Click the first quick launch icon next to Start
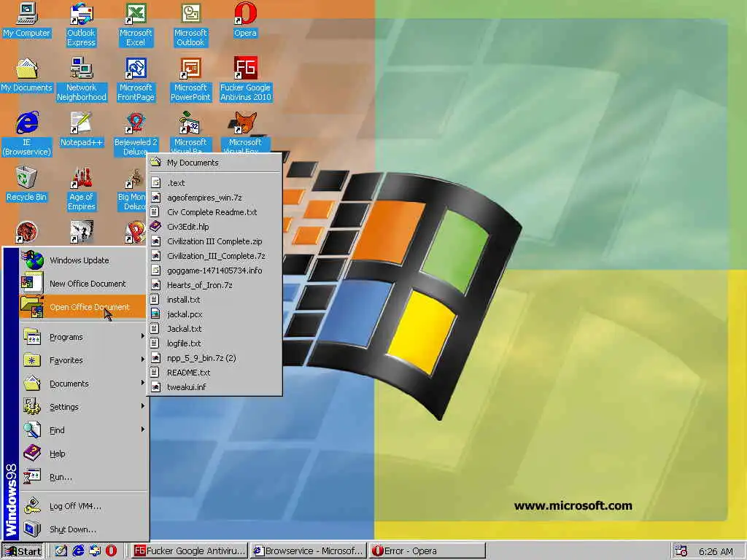Image resolution: width=747 pixels, height=560 pixels. tap(61, 551)
